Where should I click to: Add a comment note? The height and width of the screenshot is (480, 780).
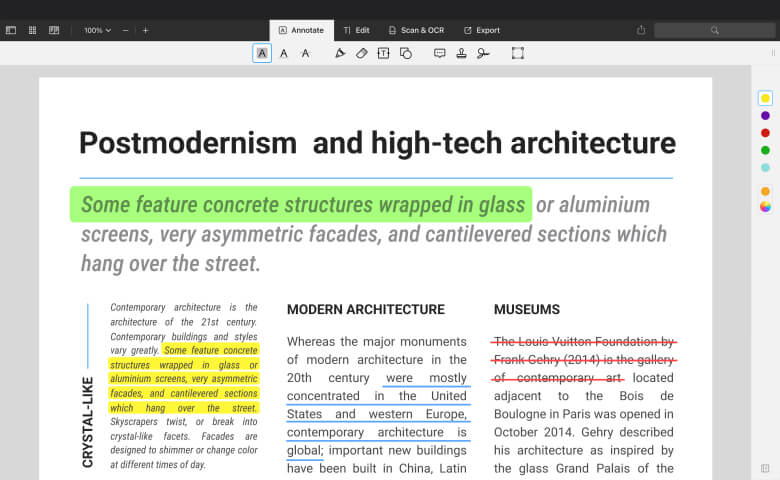click(439, 53)
